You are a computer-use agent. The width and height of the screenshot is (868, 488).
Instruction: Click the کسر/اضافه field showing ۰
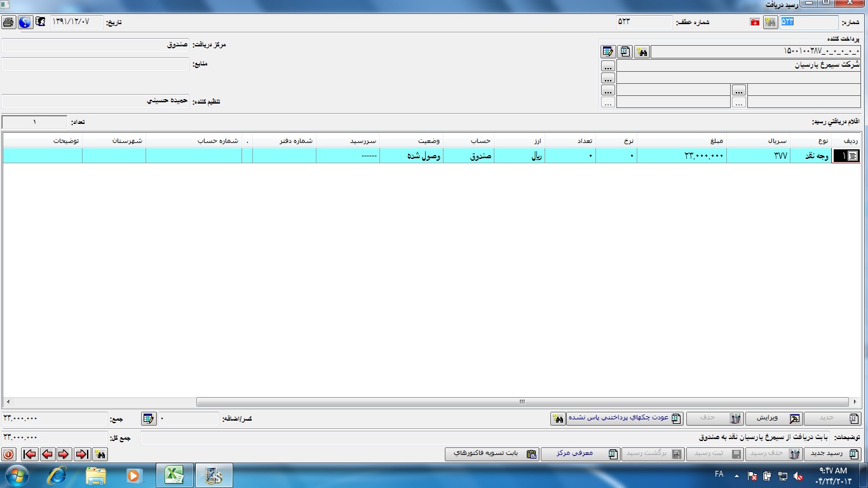188,419
